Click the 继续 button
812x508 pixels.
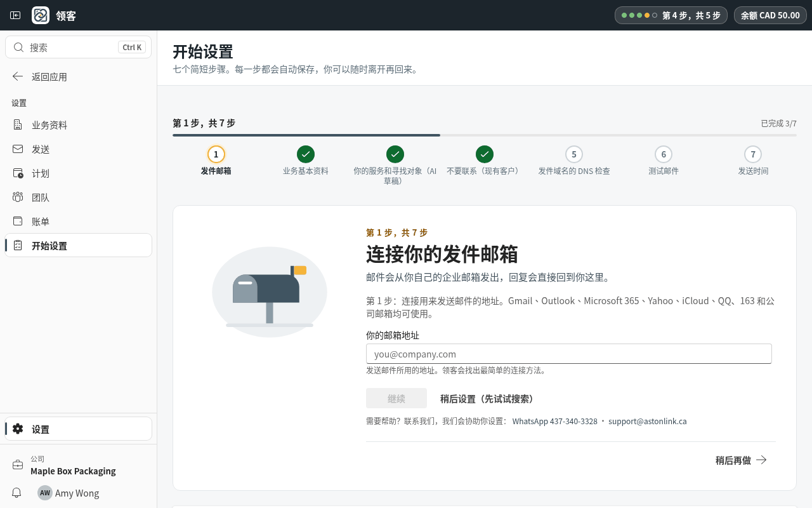point(396,399)
